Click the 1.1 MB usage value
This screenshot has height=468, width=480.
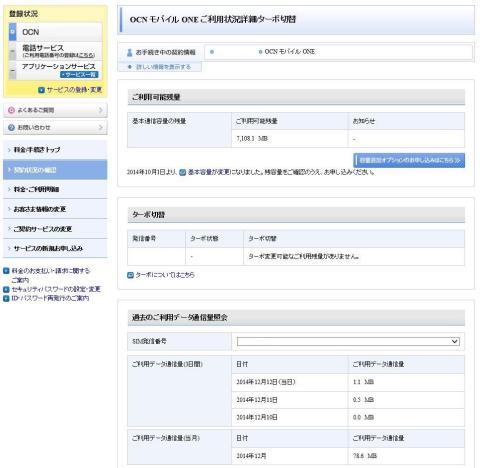pyautogui.click(x=363, y=382)
